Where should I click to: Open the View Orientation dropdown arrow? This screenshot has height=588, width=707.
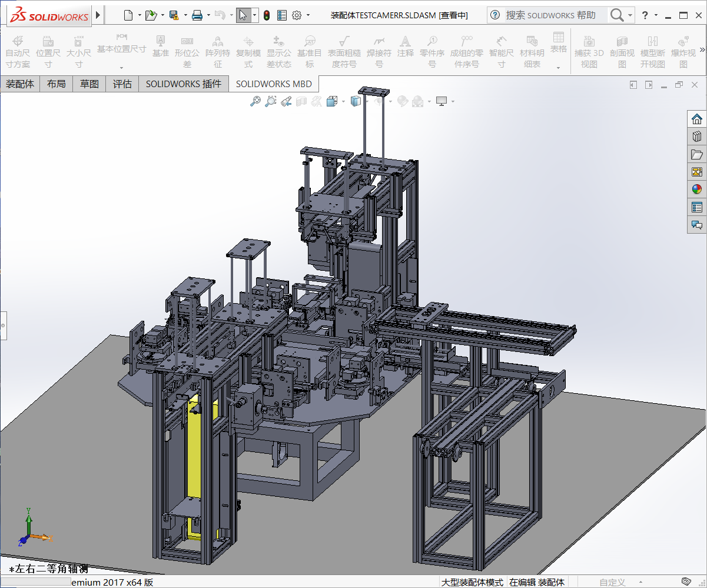[344, 101]
